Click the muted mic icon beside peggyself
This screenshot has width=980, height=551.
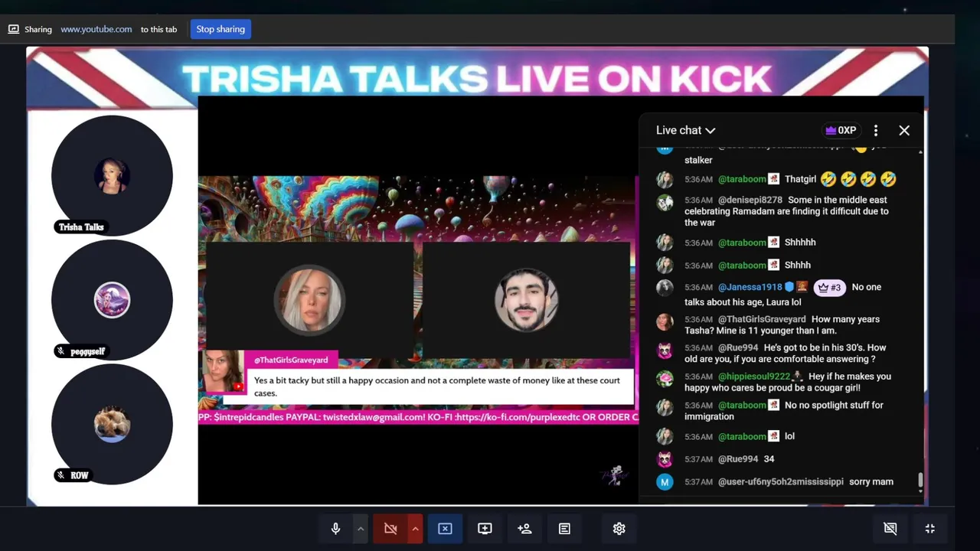(x=60, y=351)
